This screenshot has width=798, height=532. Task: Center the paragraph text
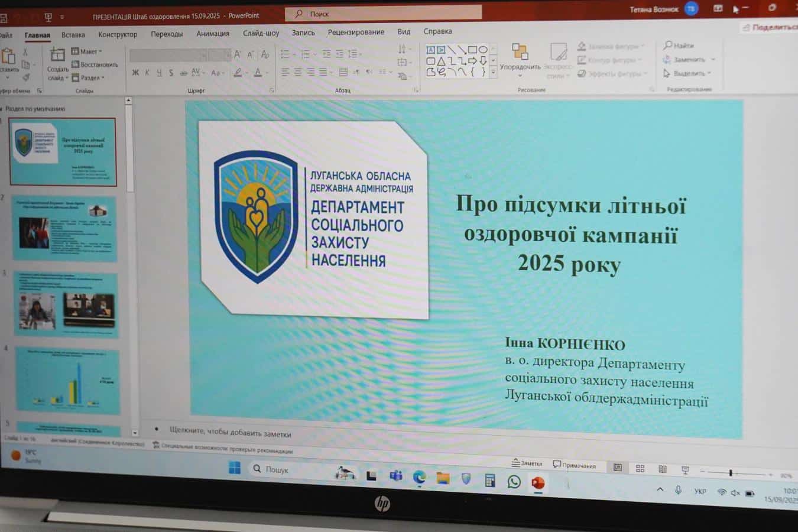pos(298,72)
